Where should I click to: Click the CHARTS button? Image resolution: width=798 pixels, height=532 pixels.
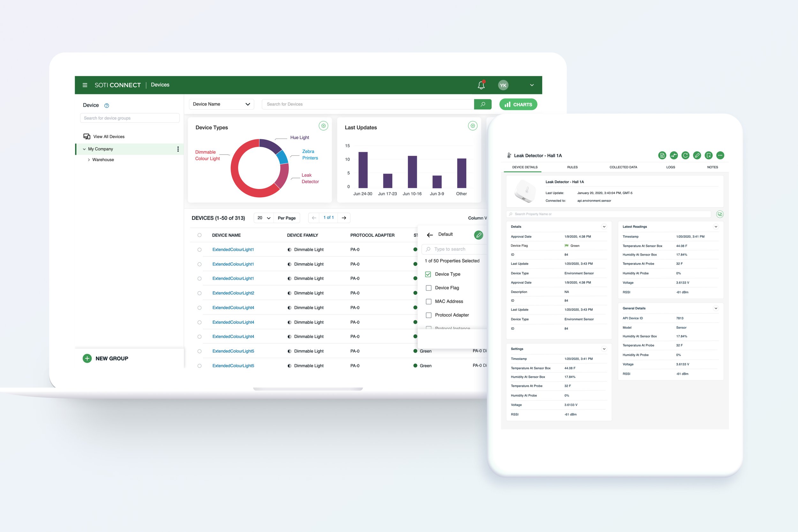click(518, 104)
